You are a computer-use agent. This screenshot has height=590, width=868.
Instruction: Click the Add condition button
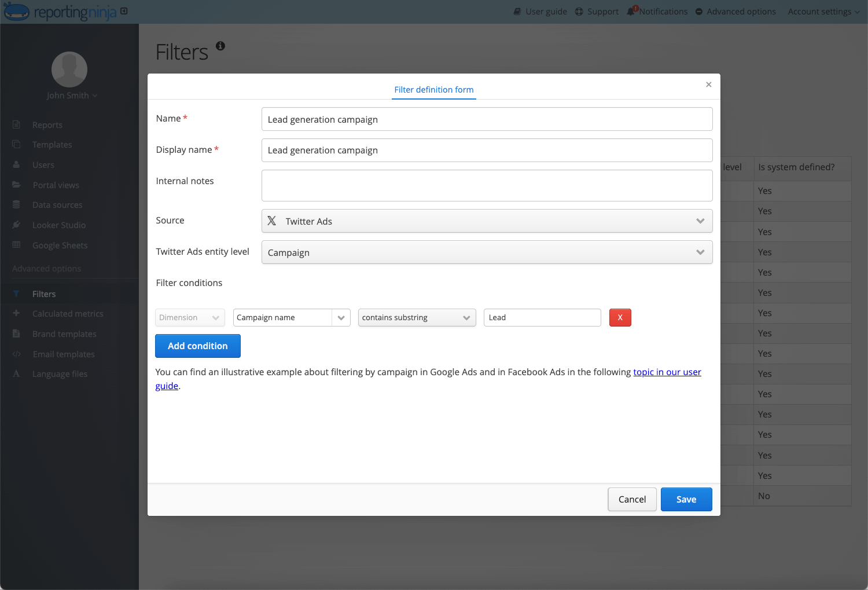coord(197,346)
